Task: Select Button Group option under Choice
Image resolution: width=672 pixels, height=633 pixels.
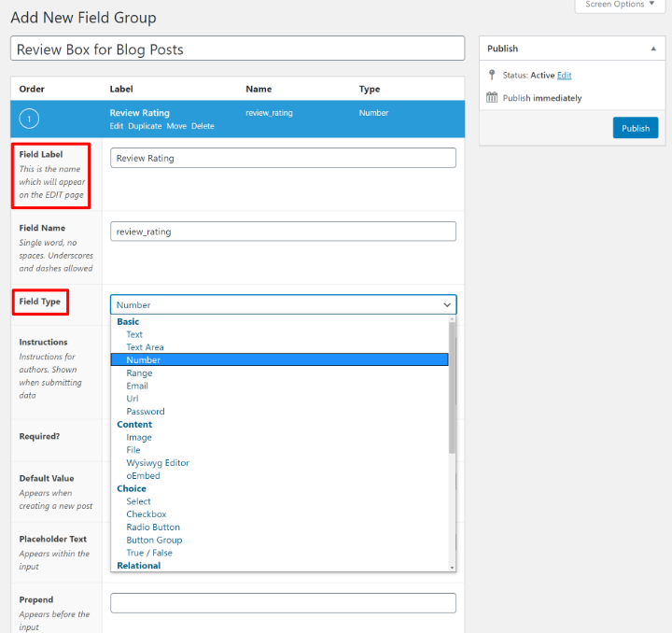Action: (x=280, y=540)
